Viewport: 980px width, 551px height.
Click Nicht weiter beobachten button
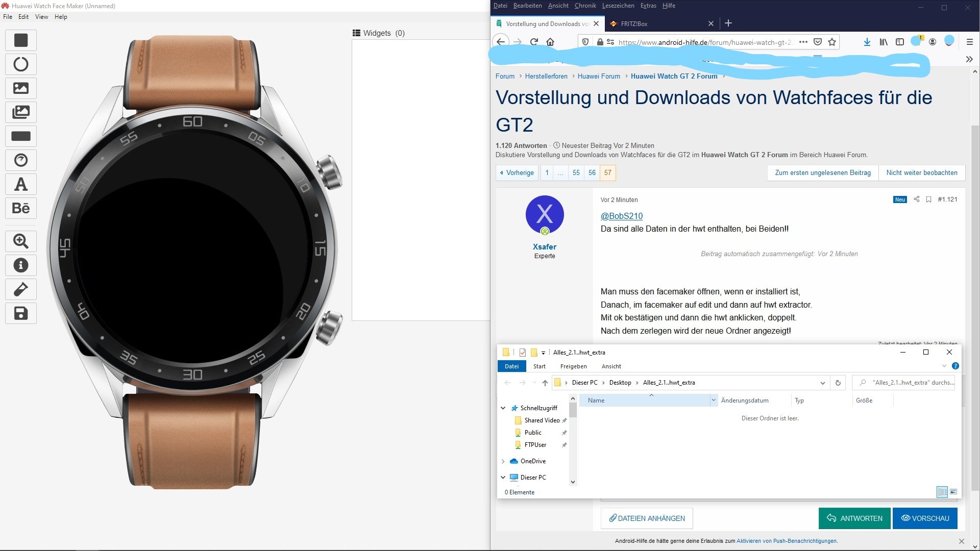[x=922, y=173]
